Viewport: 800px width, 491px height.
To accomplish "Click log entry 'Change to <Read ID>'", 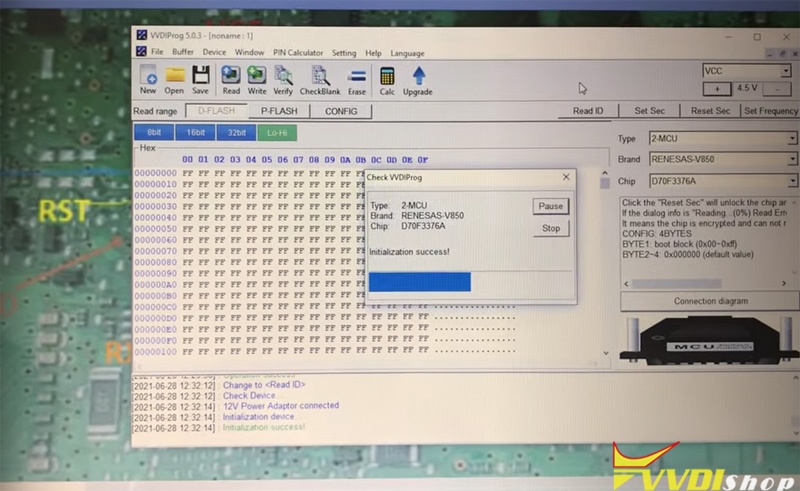I will pos(264,385).
